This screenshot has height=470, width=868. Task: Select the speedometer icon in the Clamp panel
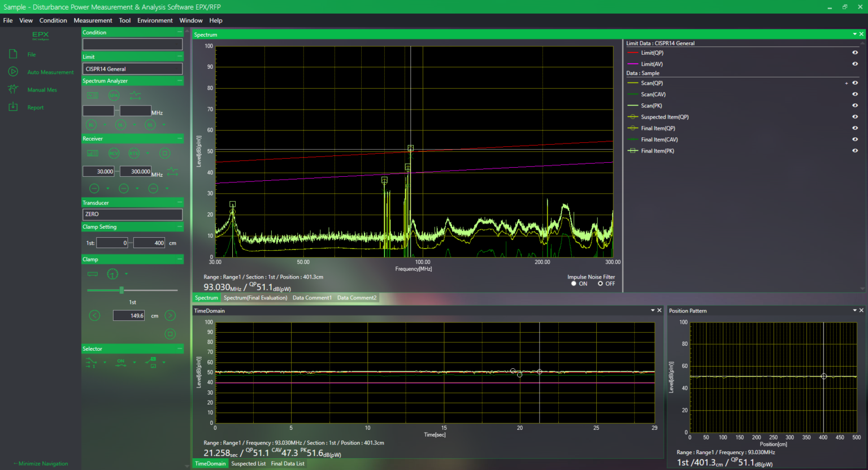[x=112, y=274]
